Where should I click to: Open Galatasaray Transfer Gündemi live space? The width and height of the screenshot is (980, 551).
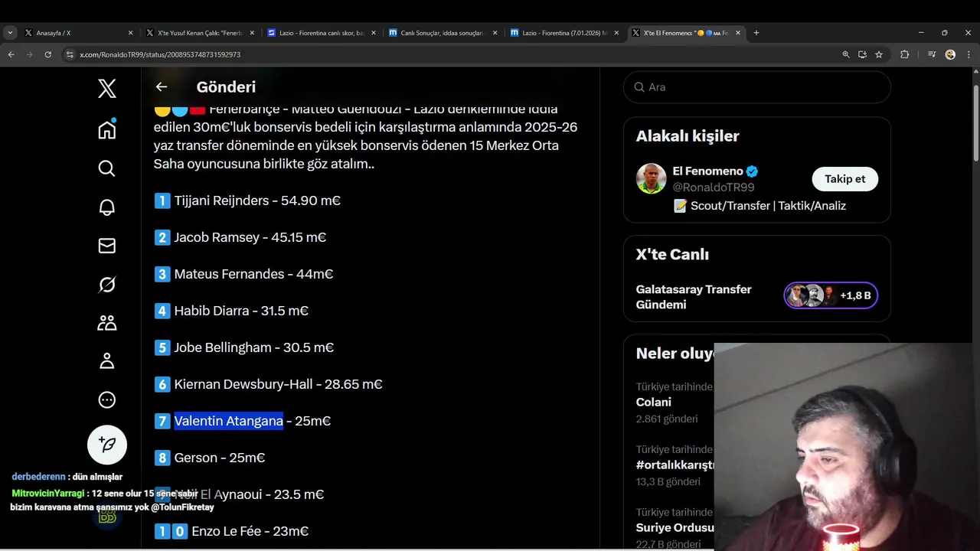click(694, 297)
